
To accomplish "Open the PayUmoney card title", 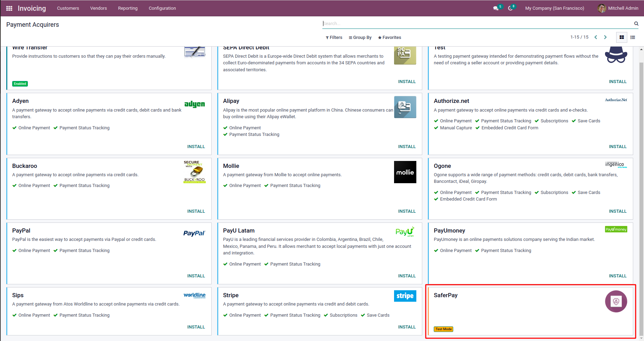I will tap(449, 230).
